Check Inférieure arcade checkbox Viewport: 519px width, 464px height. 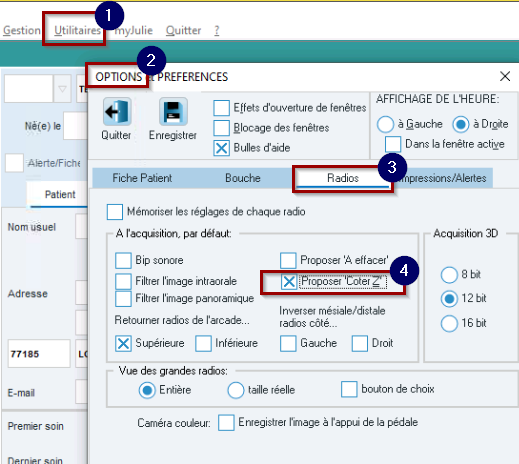pos(203,343)
